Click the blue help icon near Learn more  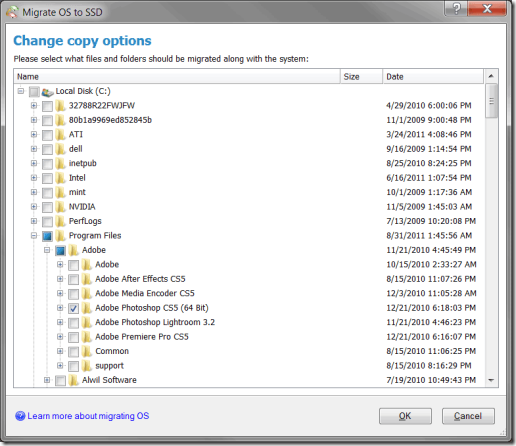click(20, 416)
